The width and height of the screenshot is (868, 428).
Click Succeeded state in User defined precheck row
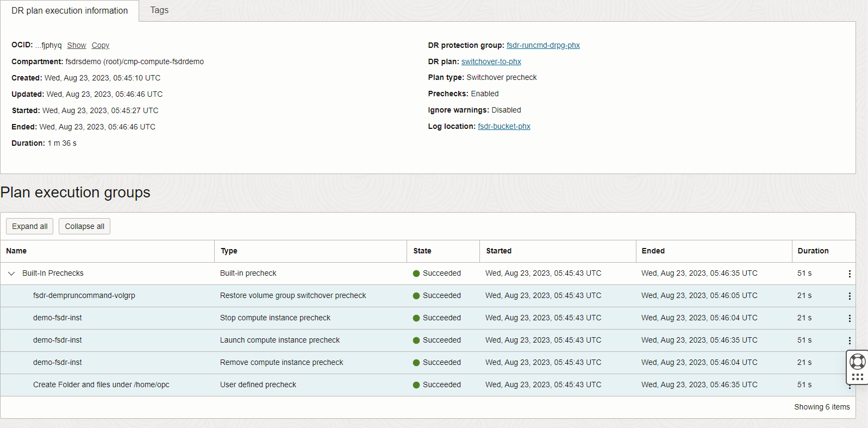[437, 384]
